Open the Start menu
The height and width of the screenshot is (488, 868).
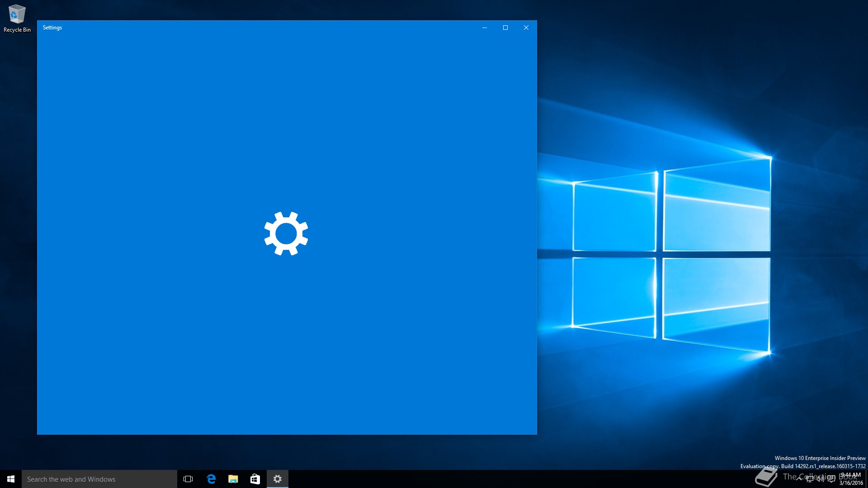11,479
